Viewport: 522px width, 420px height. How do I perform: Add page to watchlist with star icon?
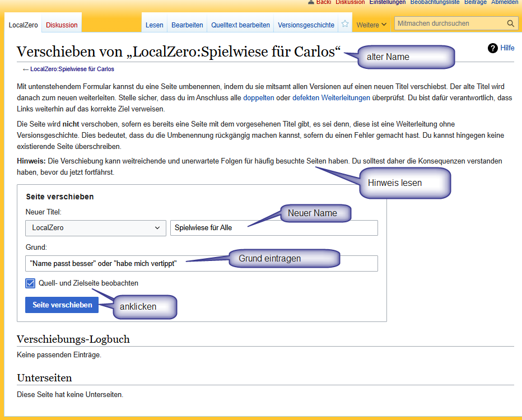345,24
